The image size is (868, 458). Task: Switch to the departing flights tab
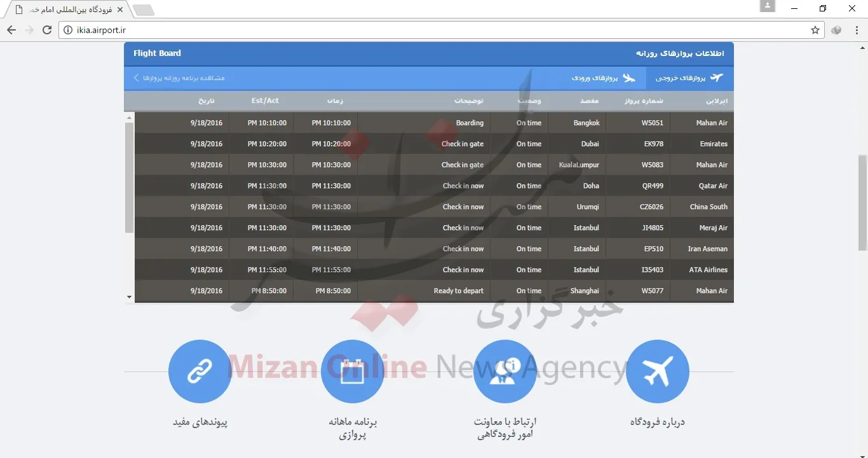click(x=689, y=78)
